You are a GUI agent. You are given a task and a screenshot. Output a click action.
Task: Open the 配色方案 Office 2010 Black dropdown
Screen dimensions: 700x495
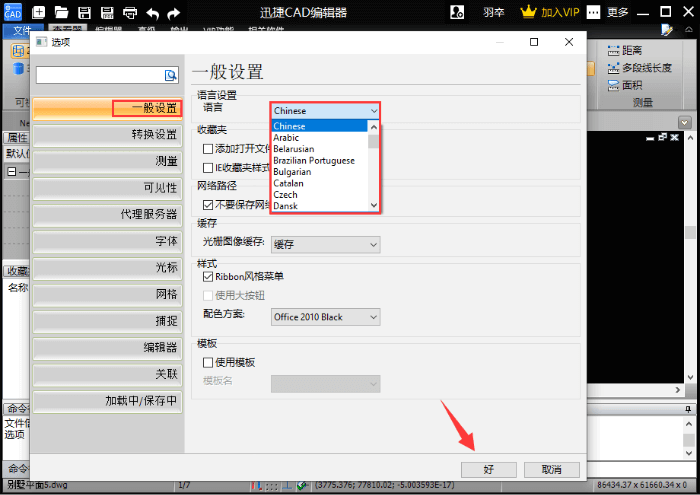click(x=325, y=317)
